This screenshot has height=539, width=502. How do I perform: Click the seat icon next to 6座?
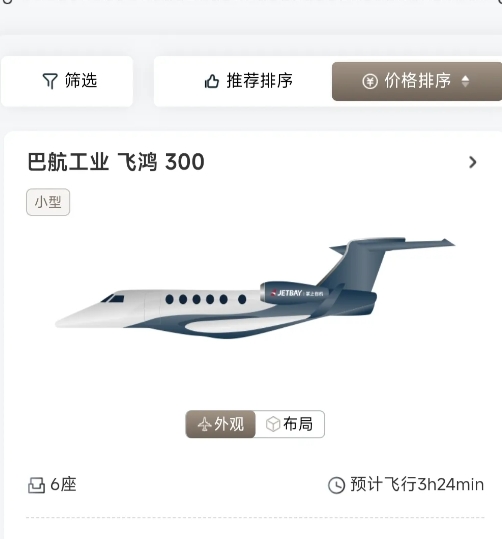(x=36, y=485)
